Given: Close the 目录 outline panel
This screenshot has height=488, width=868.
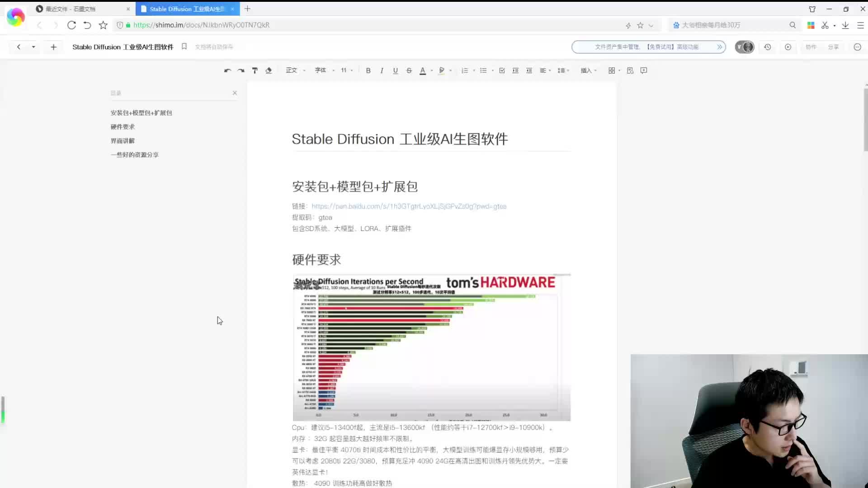Looking at the screenshot, I should (235, 93).
